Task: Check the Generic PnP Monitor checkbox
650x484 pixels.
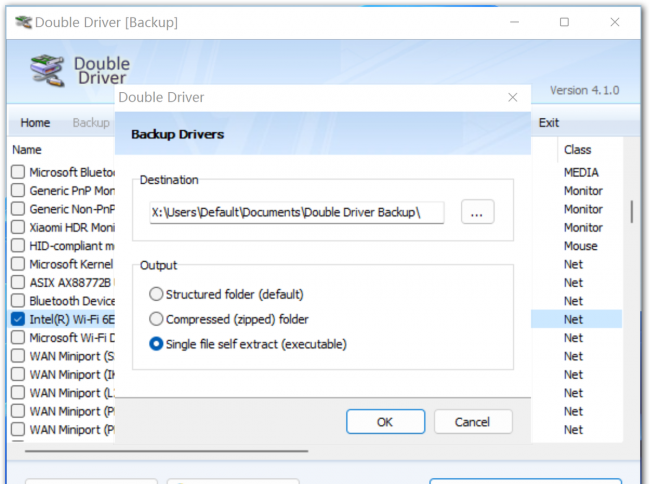Action: 18,190
